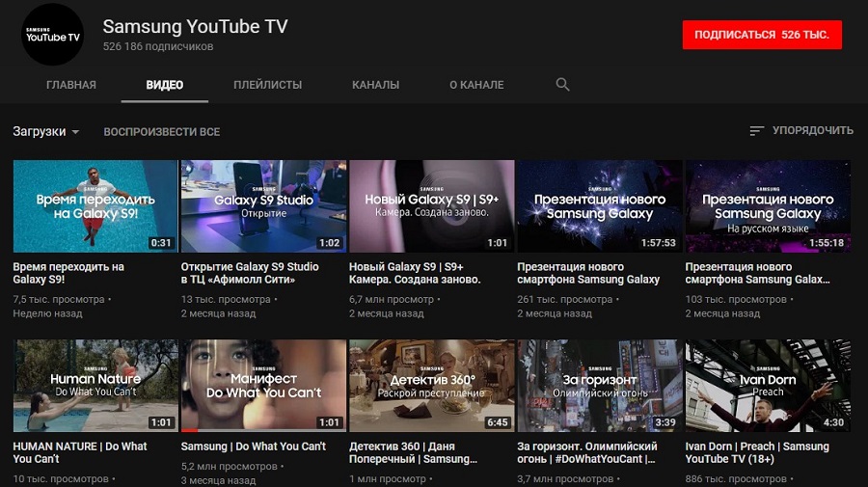Open the Galaxy S9 Studio Открытие thumbnail

tap(263, 206)
